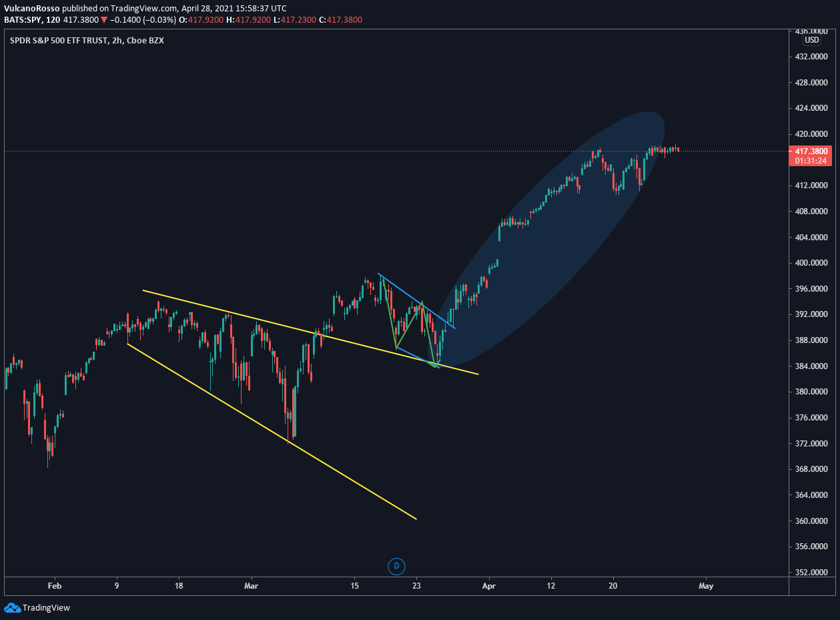The image size is (840, 620).
Task: Click the 20 date axis label
Action: pos(614,586)
